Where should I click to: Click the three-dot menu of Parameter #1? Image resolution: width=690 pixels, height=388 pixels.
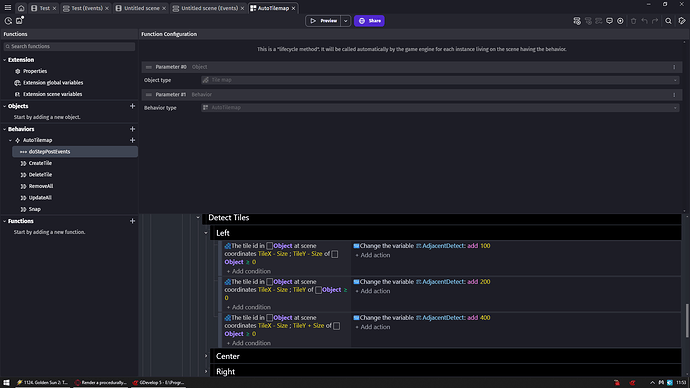(x=674, y=95)
